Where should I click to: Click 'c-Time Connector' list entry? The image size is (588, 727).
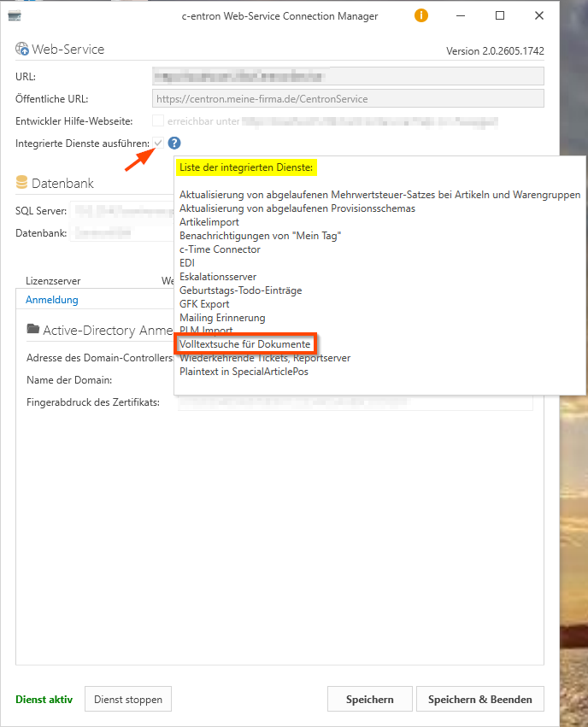tap(220, 249)
